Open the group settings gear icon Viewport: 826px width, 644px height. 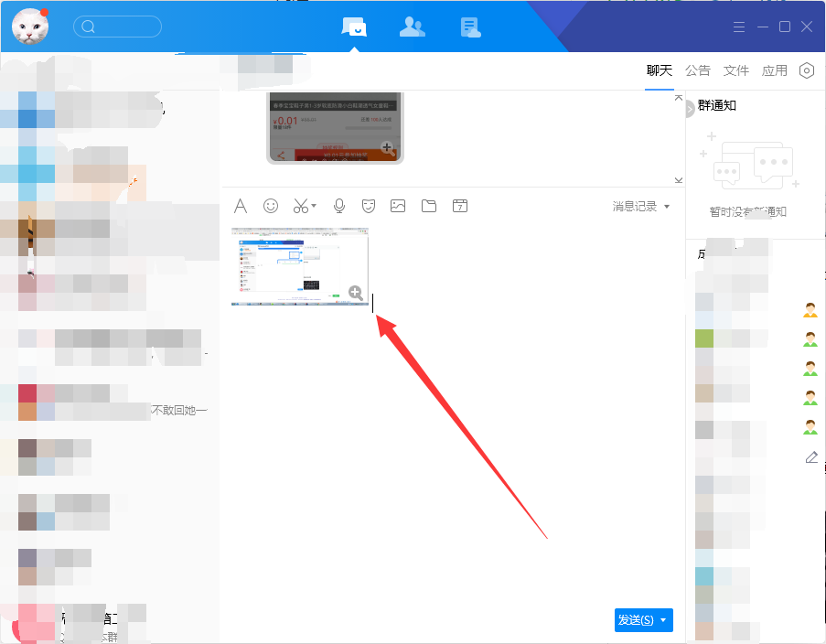click(x=806, y=70)
